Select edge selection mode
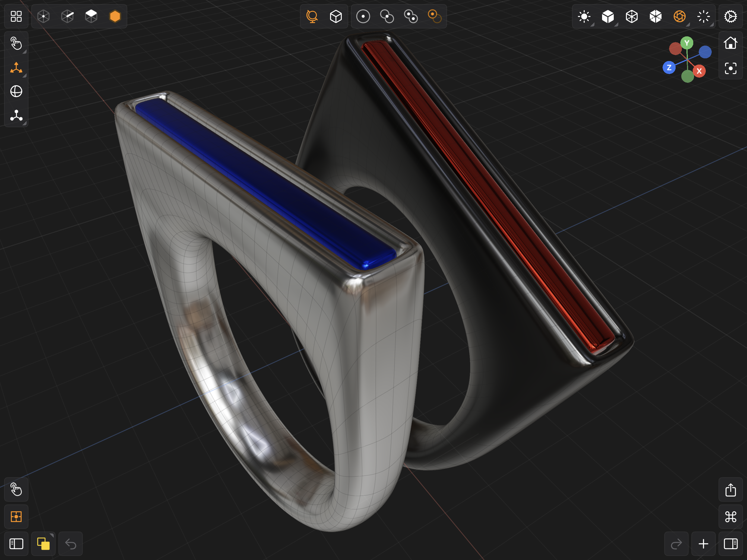Viewport: 747px width, 560px height. (x=68, y=16)
